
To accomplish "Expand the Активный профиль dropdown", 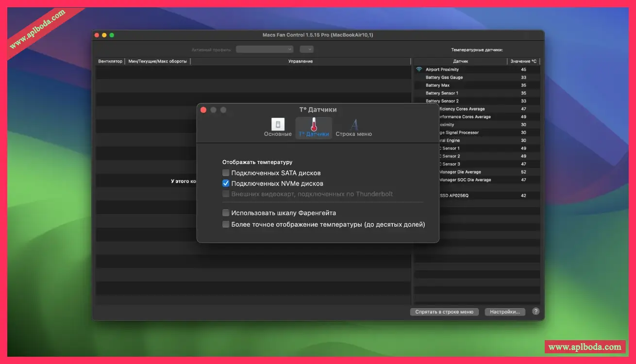I will coord(265,49).
